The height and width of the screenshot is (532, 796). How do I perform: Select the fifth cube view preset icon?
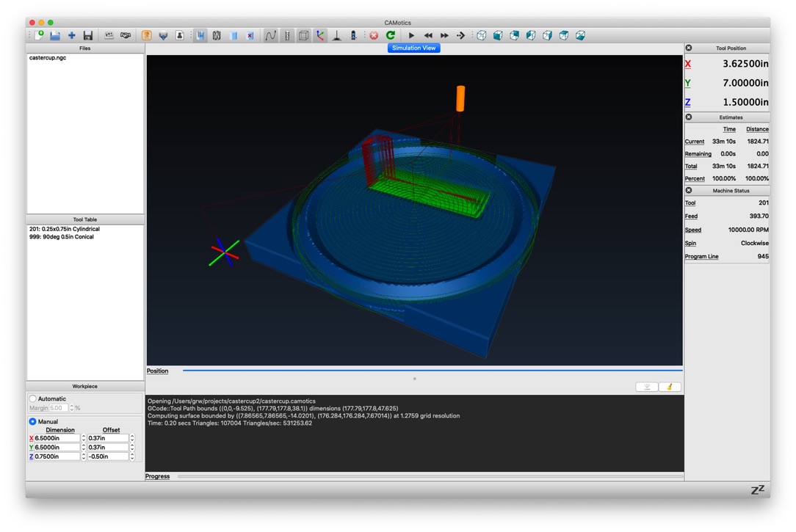pos(547,35)
